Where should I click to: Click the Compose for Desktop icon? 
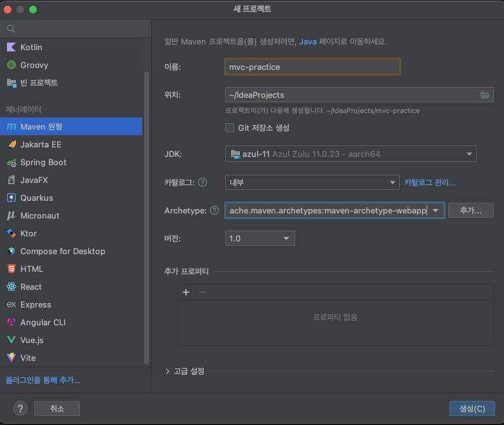click(x=11, y=251)
